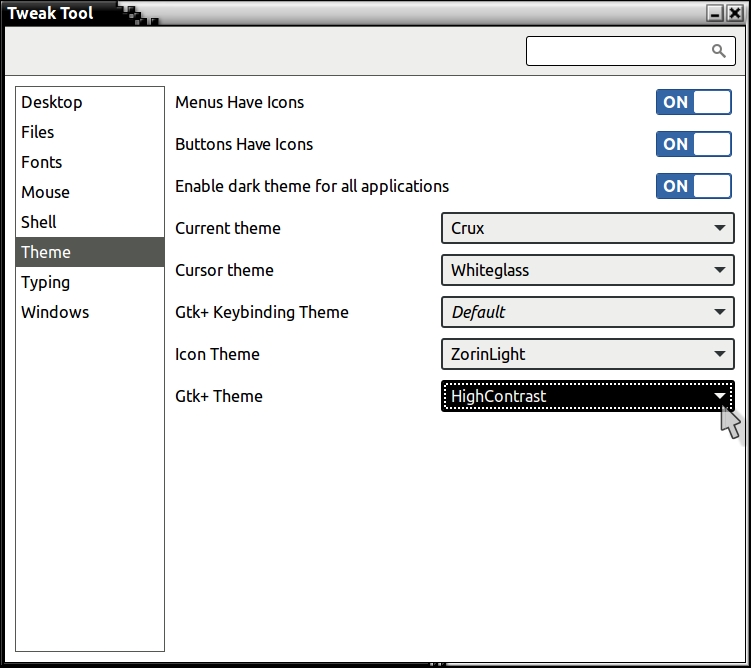Minimize the Tweak Tool window
The height and width of the screenshot is (668, 751).
714,13
